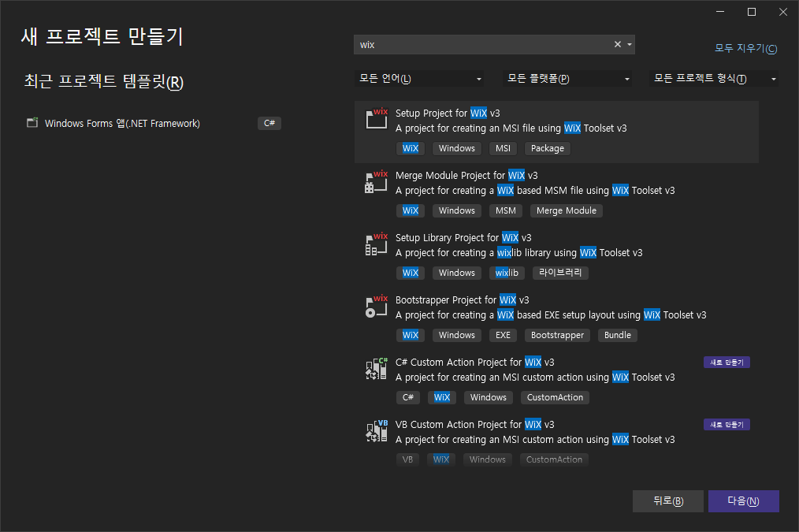Click the Package tag under Setup Project
The height and width of the screenshot is (532, 799).
pos(548,148)
